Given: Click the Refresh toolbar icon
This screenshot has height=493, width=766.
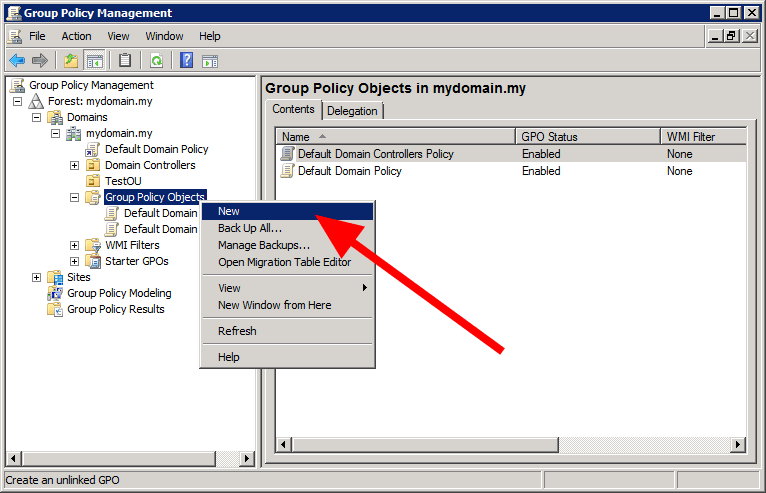Looking at the screenshot, I should click(157, 60).
